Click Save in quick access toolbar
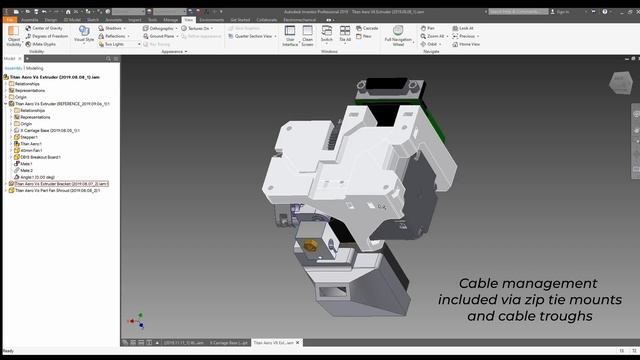The width and height of the screenshot is (640, 360). (x=36, y=12)
